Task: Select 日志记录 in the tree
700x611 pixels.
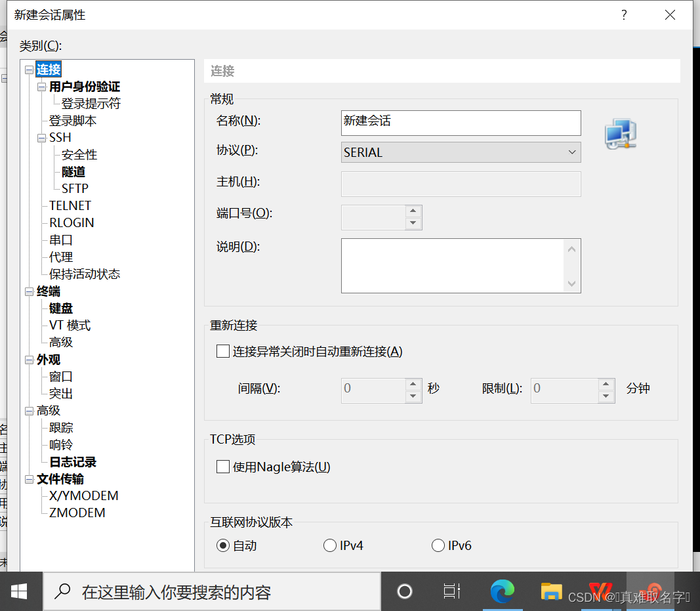Action: 73,462
